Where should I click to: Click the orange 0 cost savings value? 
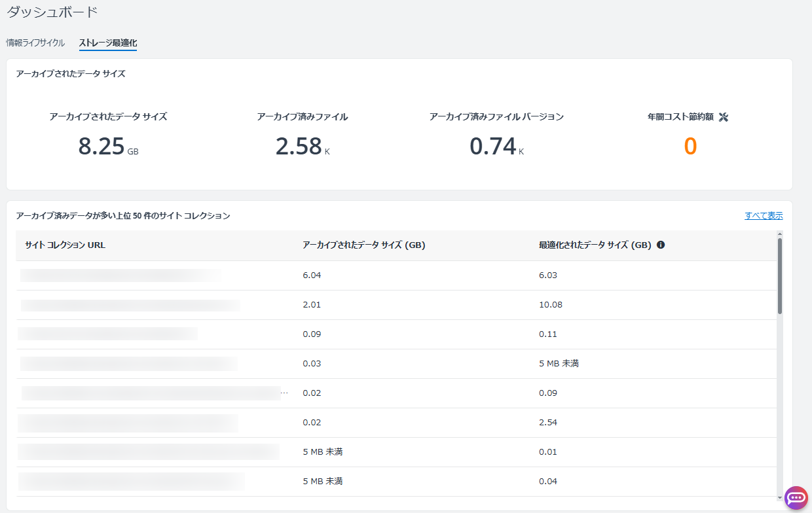[x=690, y=147]
